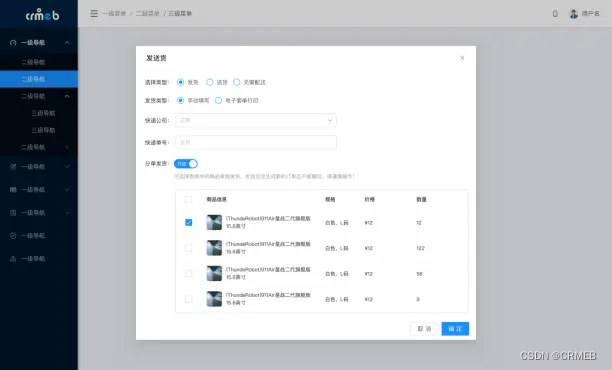612x370 pixels.
Task: Open the highlighted 二级导航 menu item
Action: pos(39,79)
